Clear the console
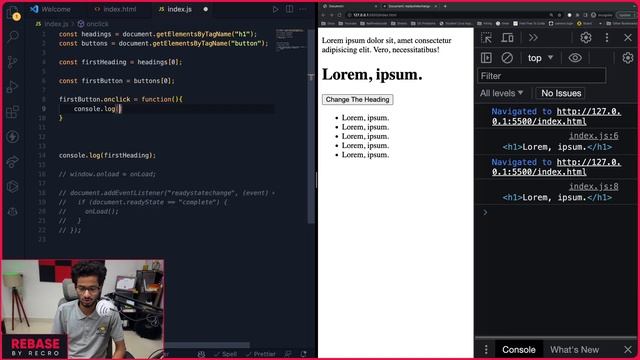The image size is (640, 360). (507, 58)
